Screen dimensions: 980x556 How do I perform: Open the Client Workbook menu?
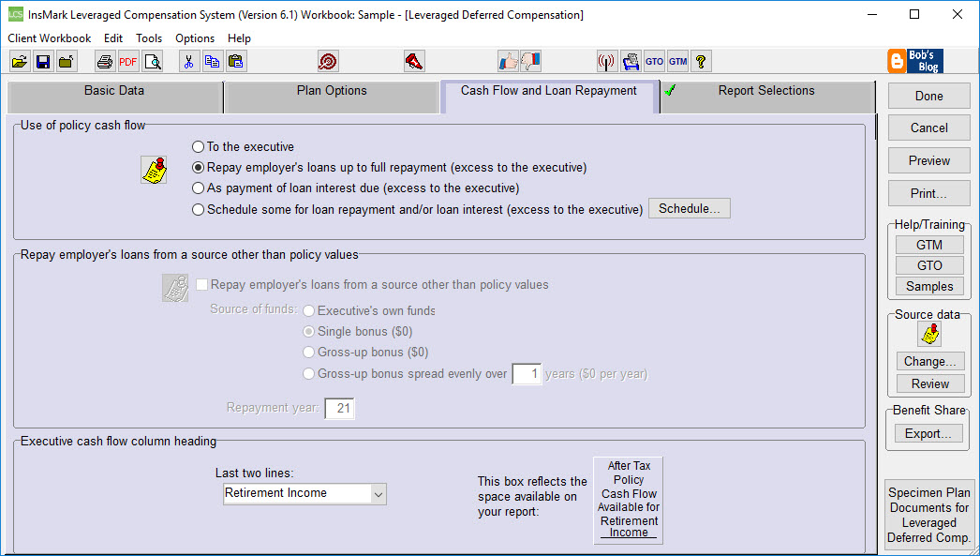[x=49, y=38]
